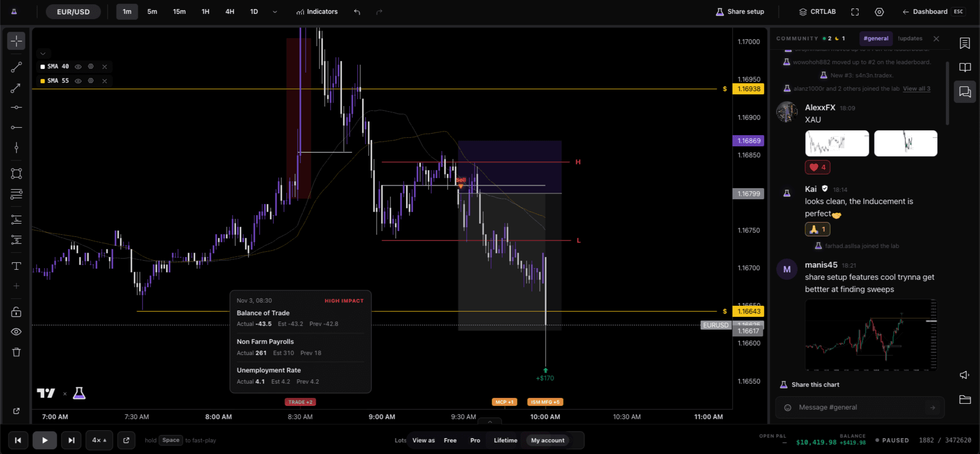
Task: Open CRTLAB from the top bar
Action: pyautogui.click(x=817, y=12)
